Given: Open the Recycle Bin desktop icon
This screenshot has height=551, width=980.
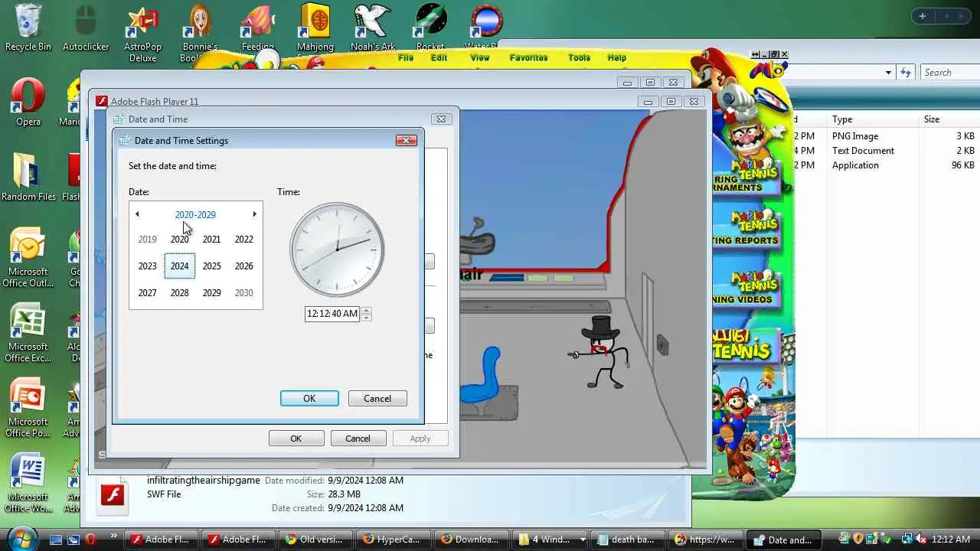Looking at the screenshot, I should (x=28, y=28).
